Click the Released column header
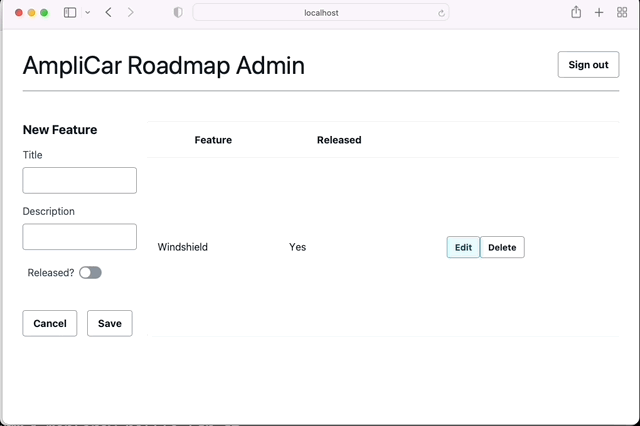Viewport: 640px width, 426px height. click(x=339, y=140)
